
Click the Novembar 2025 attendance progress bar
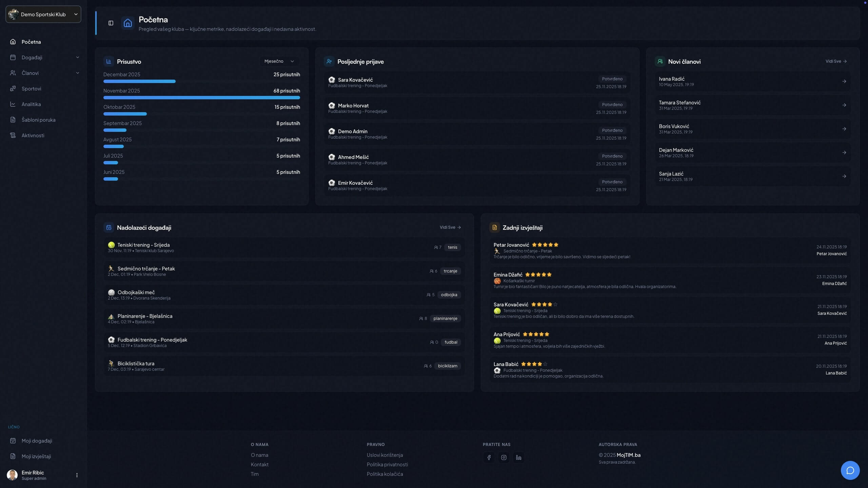click(x=202, y=98)
